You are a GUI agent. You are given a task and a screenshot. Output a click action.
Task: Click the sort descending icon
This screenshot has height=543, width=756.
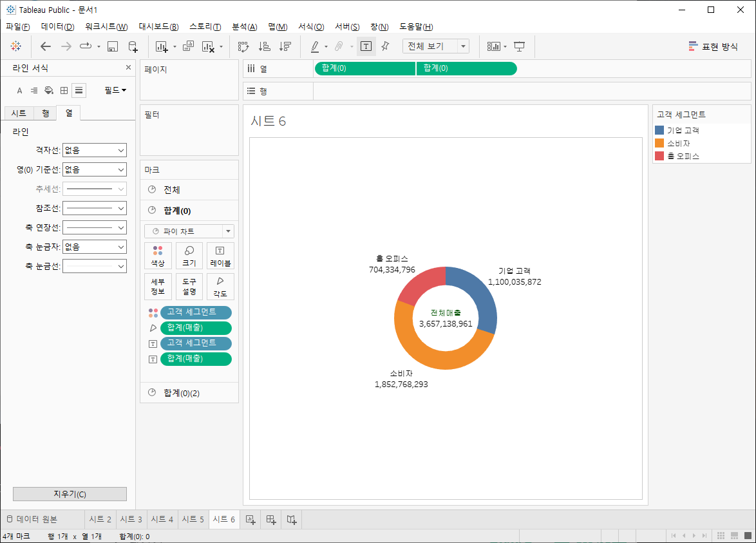(285, 46)
